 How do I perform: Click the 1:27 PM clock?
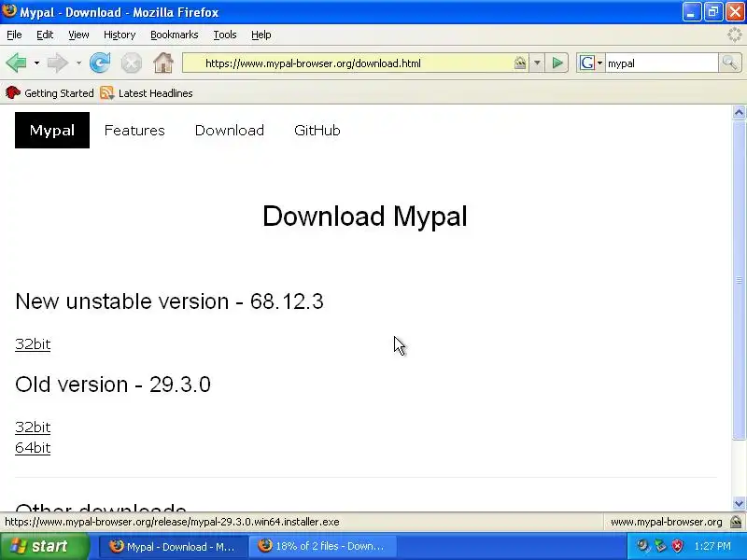[x=712, y=546]
